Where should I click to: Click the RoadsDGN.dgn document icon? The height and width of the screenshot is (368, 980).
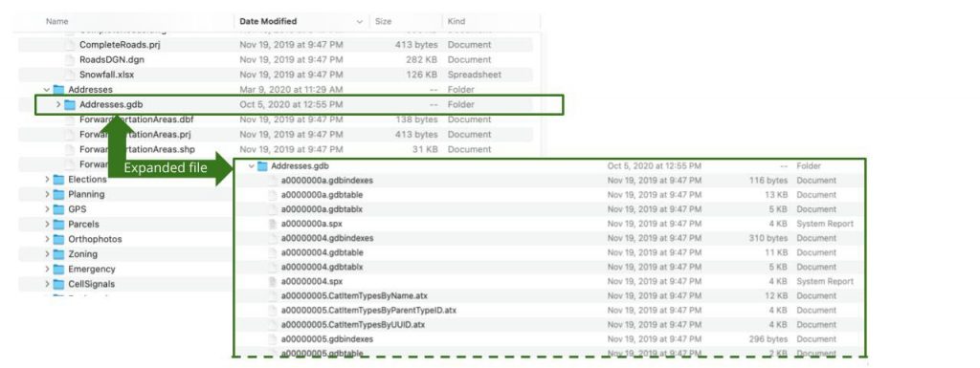point(70,60)
